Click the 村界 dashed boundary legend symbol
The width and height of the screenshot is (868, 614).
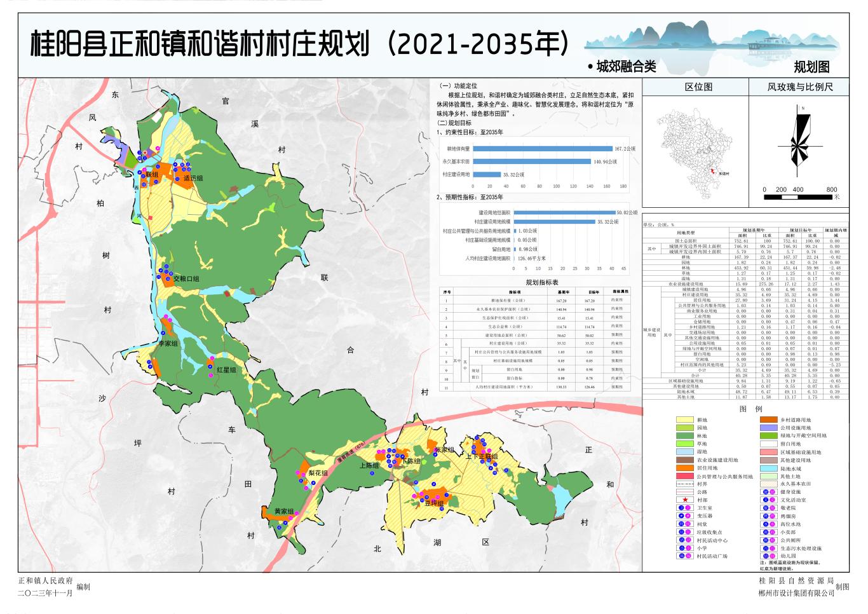coord(684,484)
